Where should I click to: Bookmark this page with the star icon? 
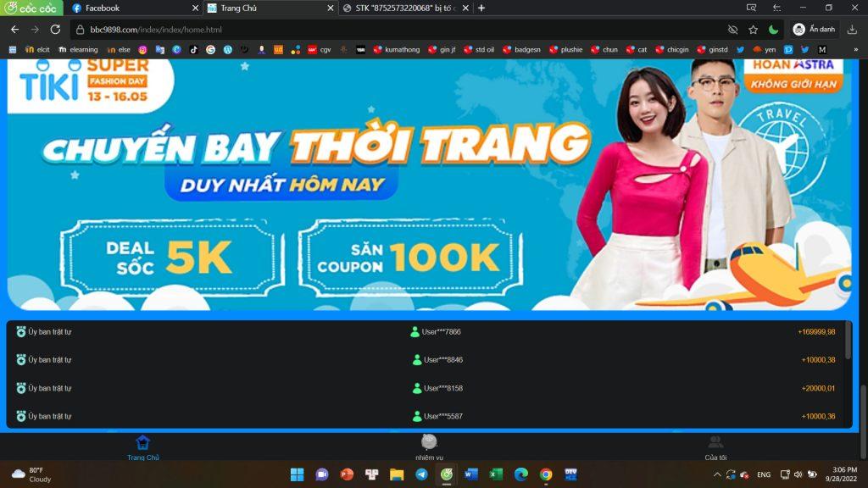pos(753,29)
